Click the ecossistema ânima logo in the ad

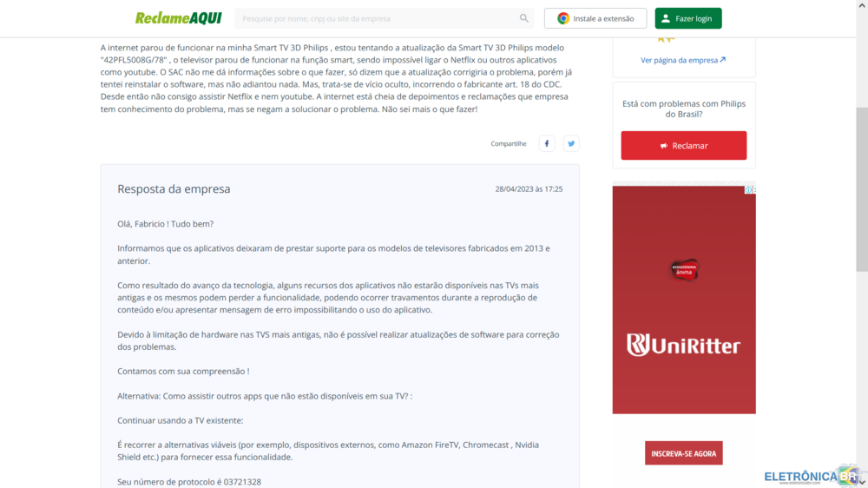[x=684, y=270]
